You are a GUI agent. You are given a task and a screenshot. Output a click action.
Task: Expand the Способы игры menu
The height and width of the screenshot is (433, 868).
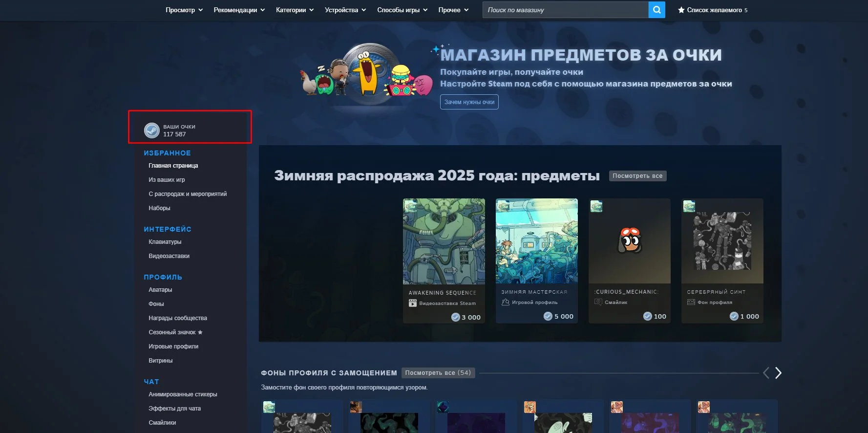pos(402,10)
